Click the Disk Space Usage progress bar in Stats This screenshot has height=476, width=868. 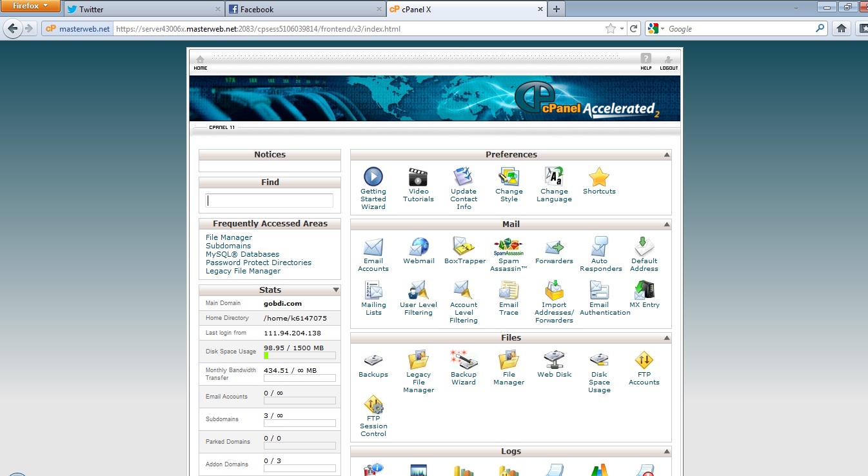coord(300,355)
